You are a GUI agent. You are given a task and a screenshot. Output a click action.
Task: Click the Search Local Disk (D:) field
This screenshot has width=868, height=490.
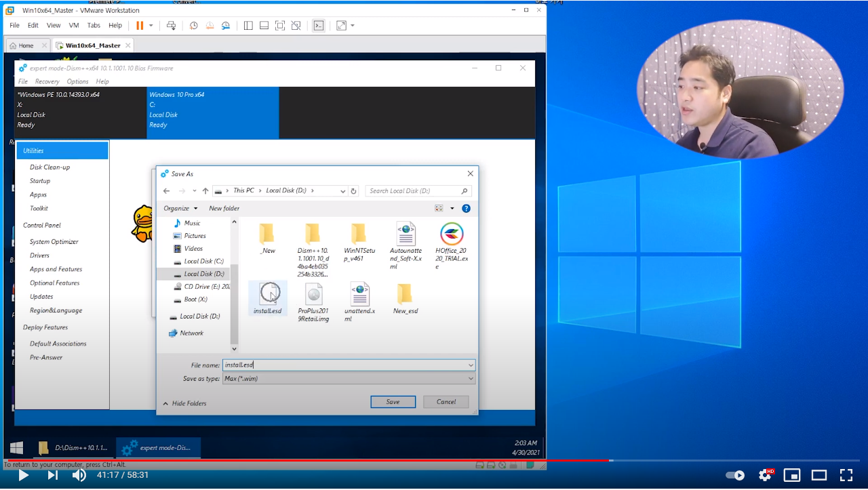point(418,191)
